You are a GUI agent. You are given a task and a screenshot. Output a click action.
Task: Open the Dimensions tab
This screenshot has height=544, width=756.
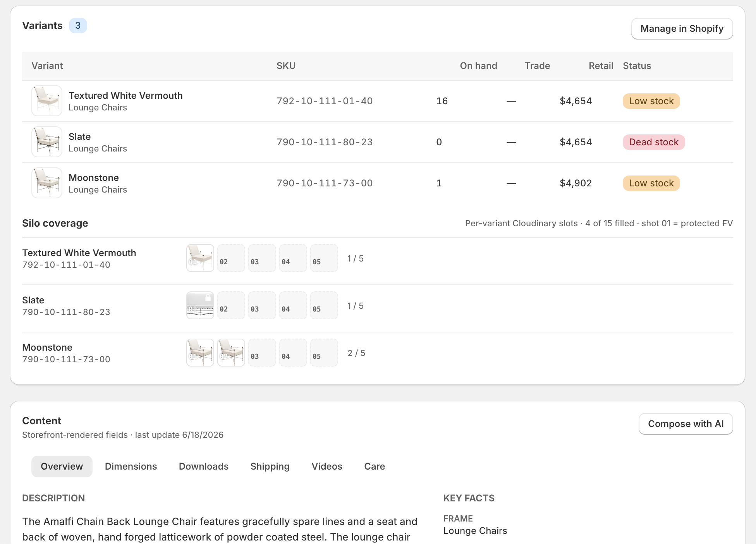(131, 467)
